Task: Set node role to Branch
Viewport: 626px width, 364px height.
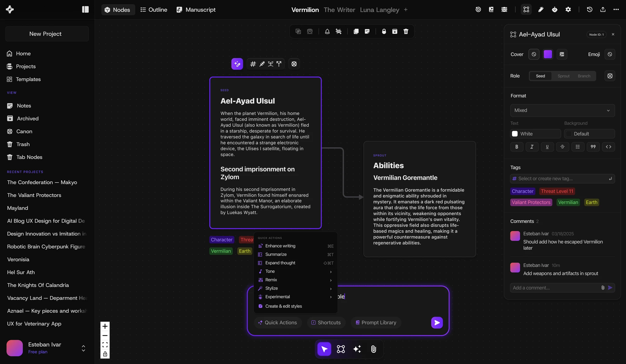Action: coord(584,76)
